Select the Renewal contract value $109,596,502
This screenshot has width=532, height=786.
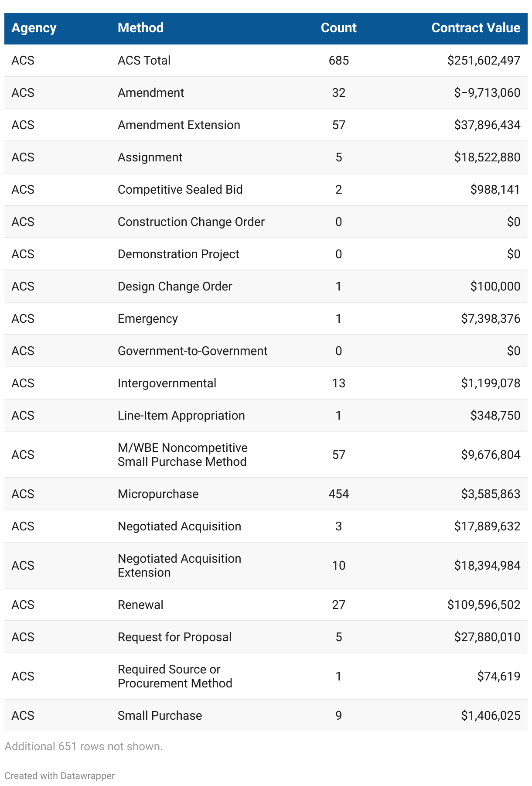pos(484,605)
